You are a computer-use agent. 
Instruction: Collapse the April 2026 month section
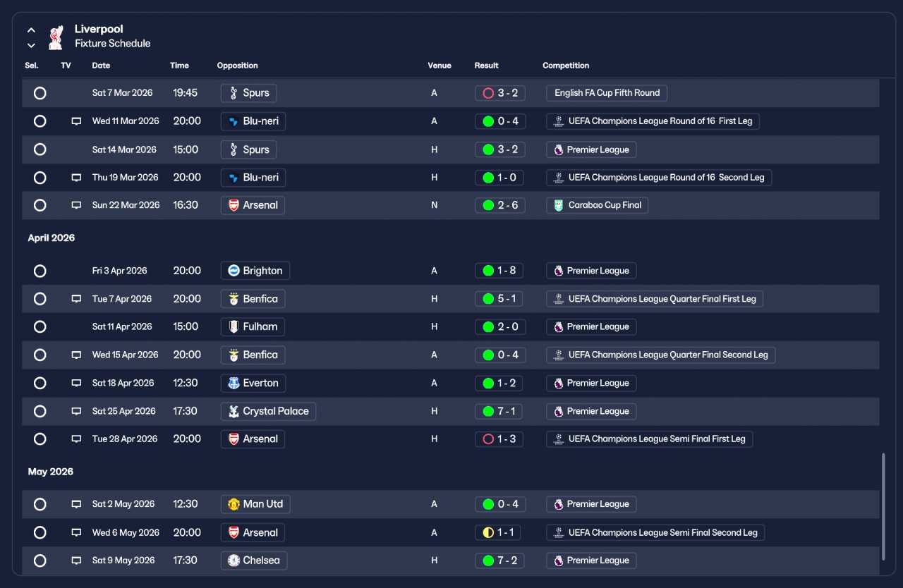(x=51, y=238)
